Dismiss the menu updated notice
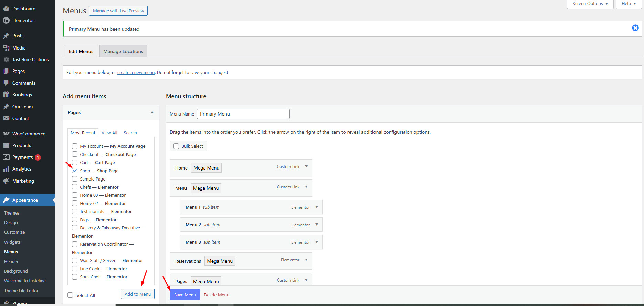The image size is (644, 306). [635, 28]
